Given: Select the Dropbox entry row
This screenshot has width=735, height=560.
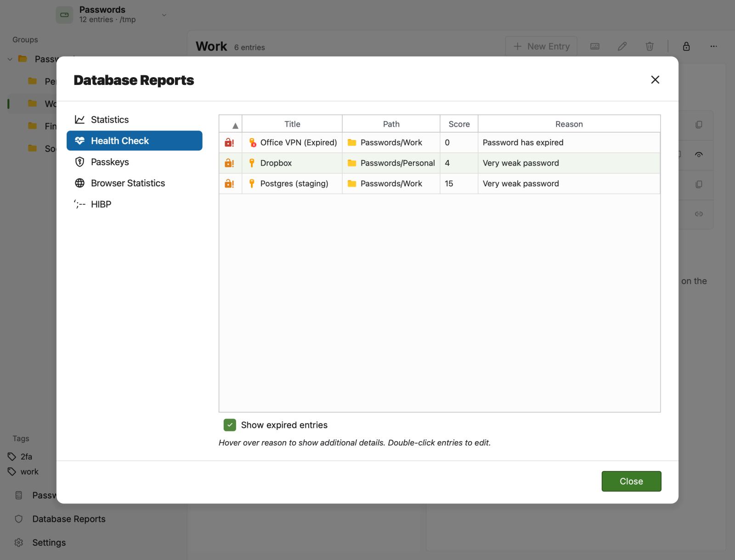Looking at the screenshot, I should 440,163.
